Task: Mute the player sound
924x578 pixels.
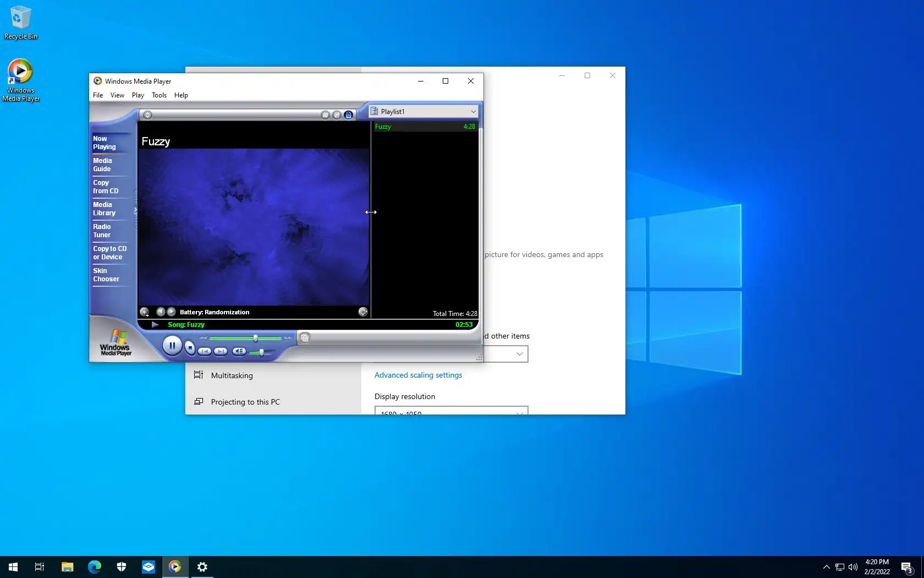Action: pos(239,351)
